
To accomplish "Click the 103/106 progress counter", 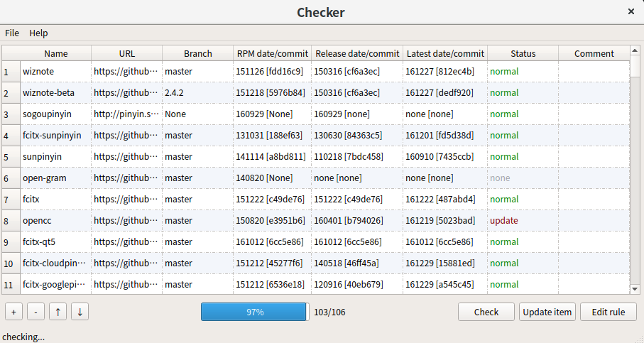I will pyautogui.click(x=329, y=312).
